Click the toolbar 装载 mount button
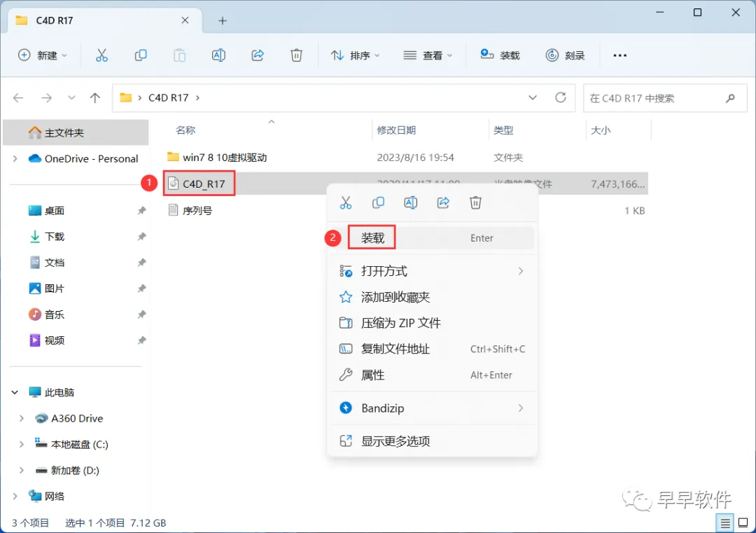The image size is (756, 533). click(500, 55)
